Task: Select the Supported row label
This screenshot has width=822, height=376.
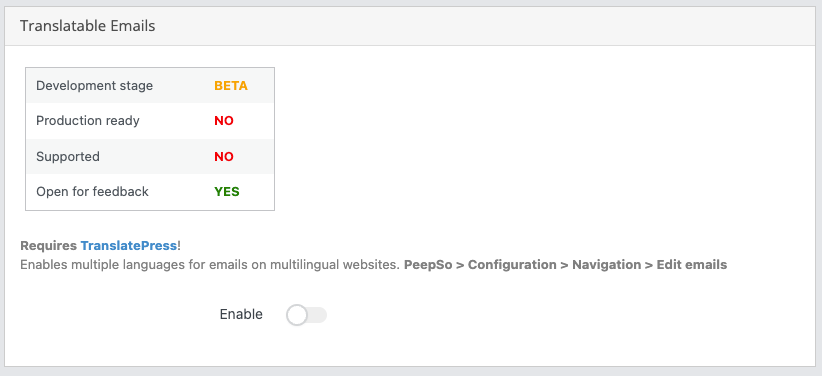Action: (x=68, y=156)
